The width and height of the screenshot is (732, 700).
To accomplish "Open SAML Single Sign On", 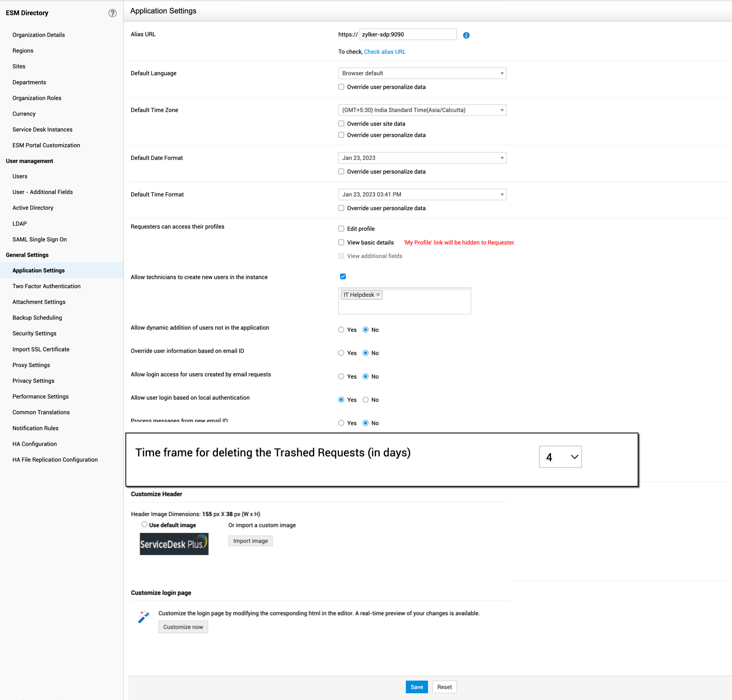I will [x=39, y=239].
